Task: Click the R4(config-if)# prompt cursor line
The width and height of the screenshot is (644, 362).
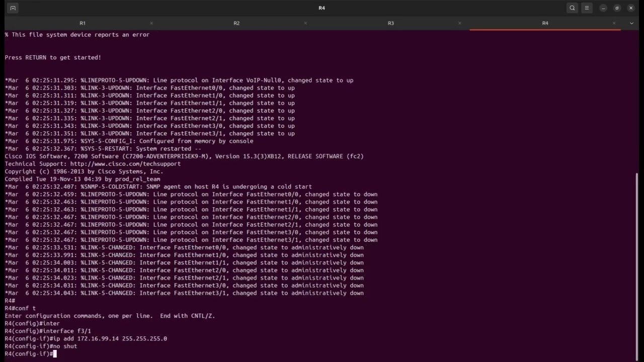Action: (30, 354)
